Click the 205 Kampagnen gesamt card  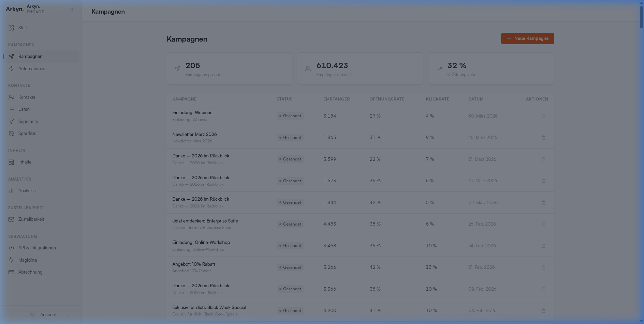[229, 69]
